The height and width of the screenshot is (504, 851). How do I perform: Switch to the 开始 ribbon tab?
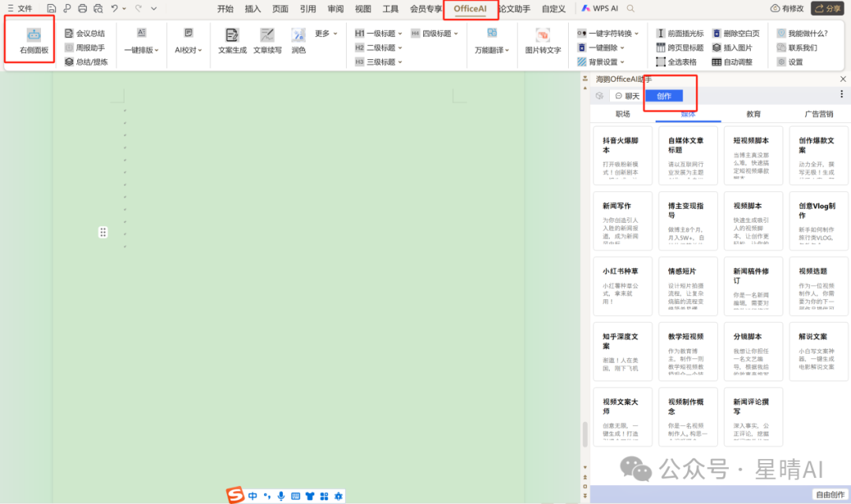pyautogui.click(x=225, y=9)
